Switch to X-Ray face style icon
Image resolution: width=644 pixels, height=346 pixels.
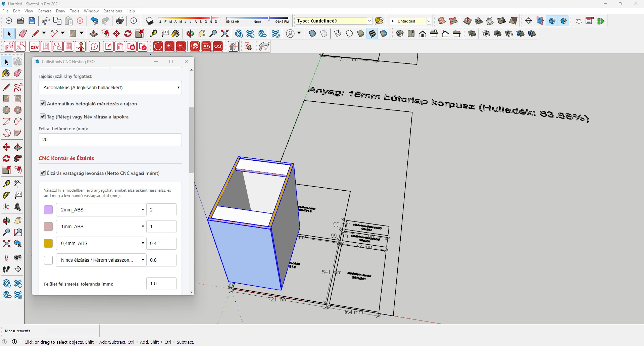tap(312, 34)
